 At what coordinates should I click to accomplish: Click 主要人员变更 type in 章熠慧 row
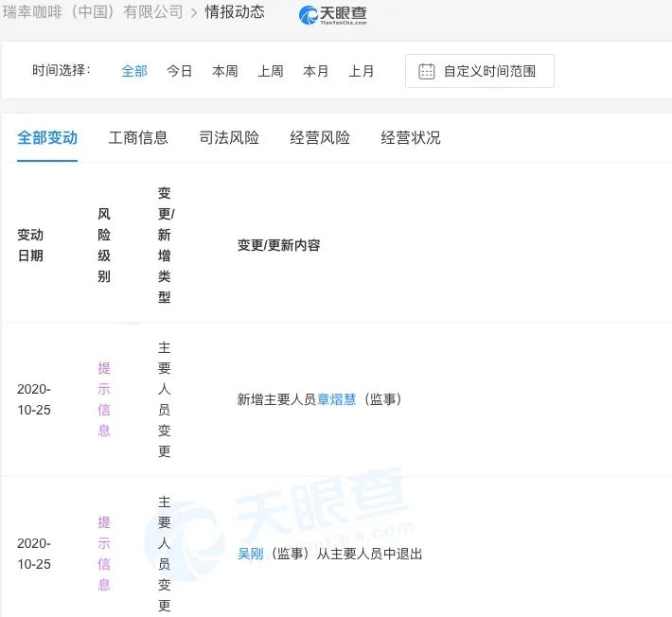(164, 399)
